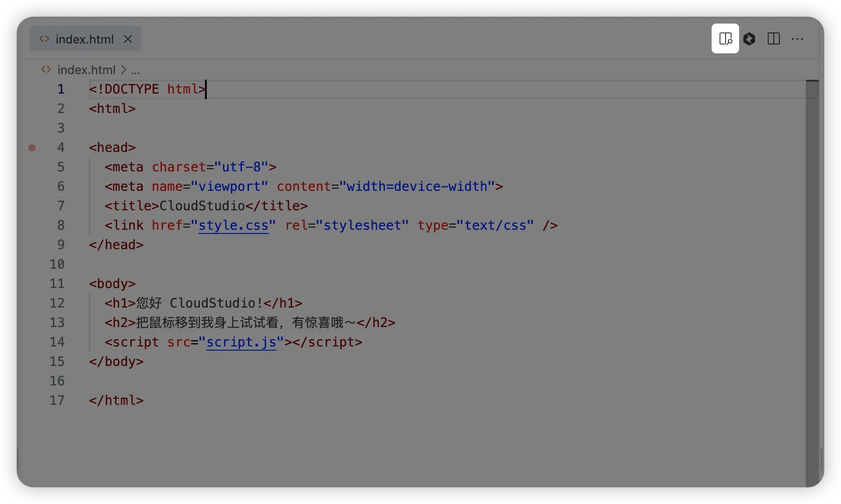Open the preview panel icon
The height and width of the screenshot is (504, 841).
tap(725, 39)
